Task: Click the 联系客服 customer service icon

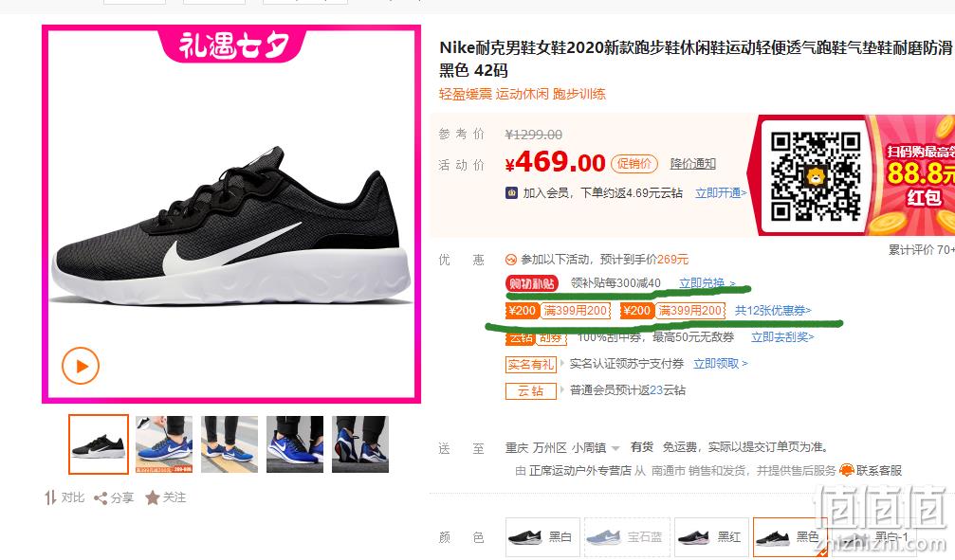Action: (847, 471)
